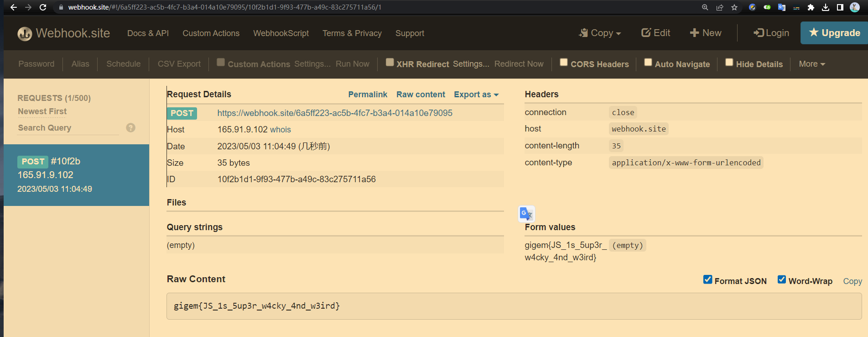This screenshot has height=337, width=868.
Task: Click the search query help question mark
Action: pyautogui.click(x=131, y=128)
